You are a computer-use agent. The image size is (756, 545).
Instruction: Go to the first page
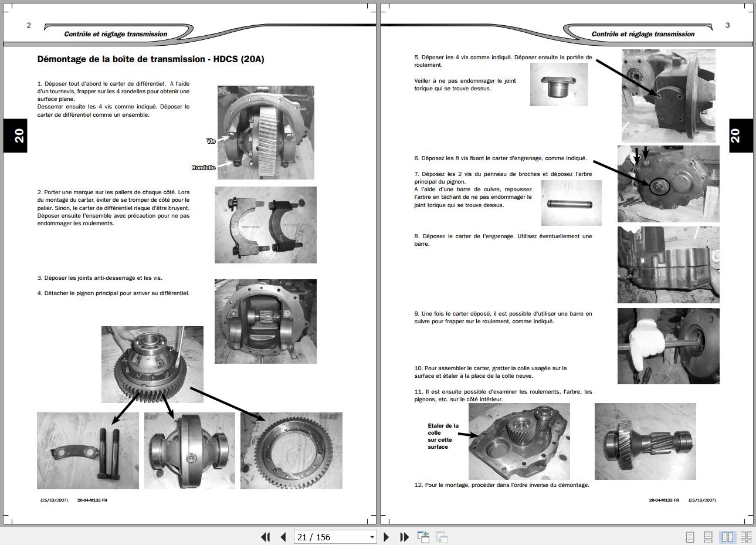pos(265,537)
